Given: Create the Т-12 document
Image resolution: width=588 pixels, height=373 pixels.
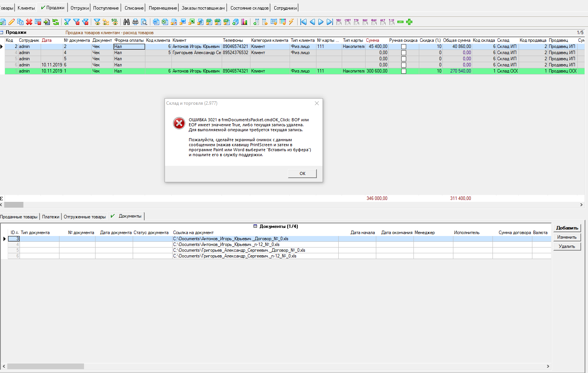Looking at the screenshot, I should pos(392,22).
